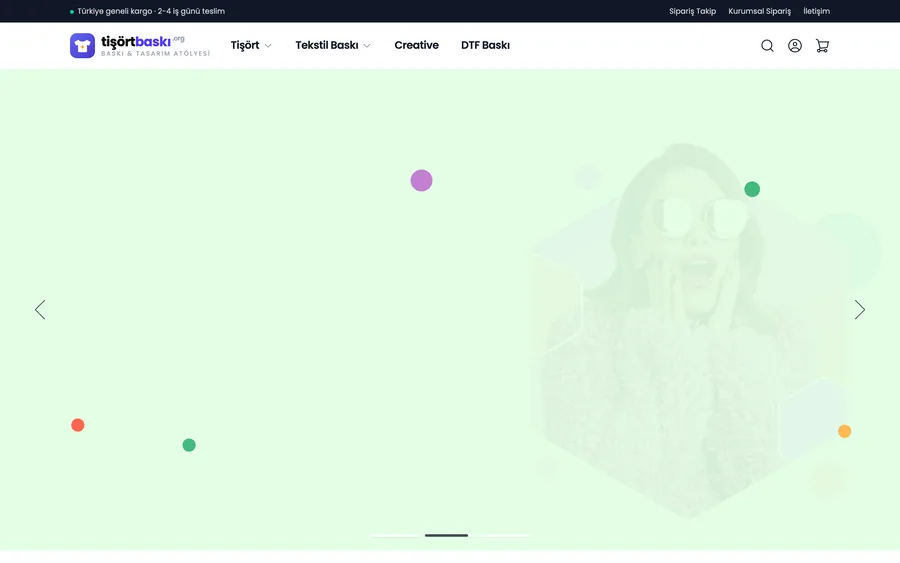Open the user account icon

click(x=794, y=45)
